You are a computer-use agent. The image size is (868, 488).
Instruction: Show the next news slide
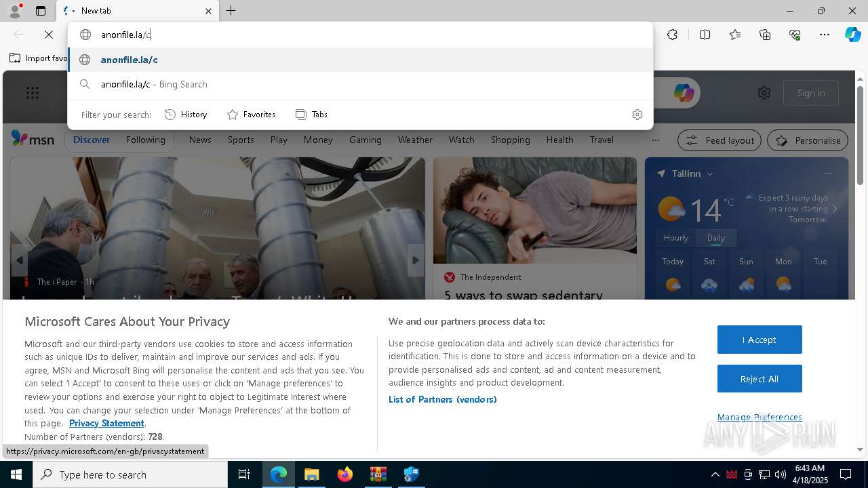click(416, 260)
